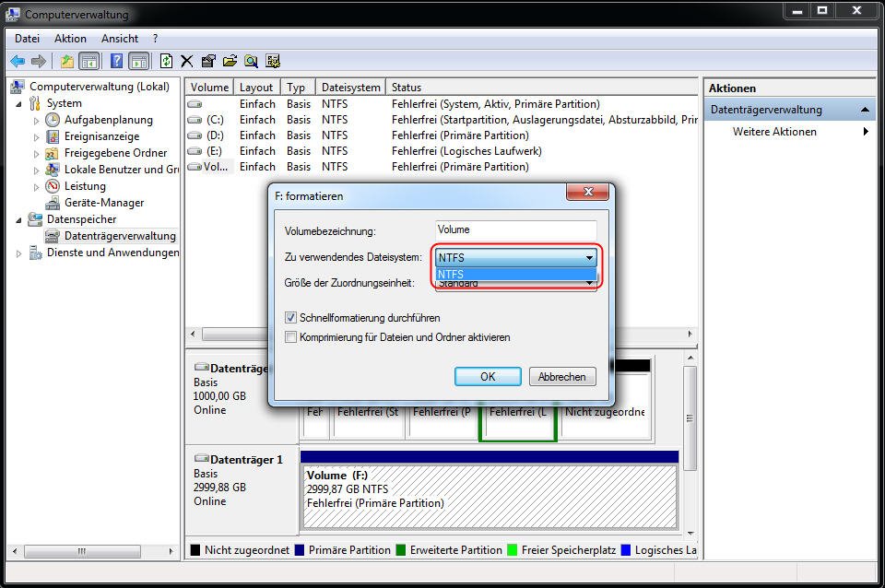
Task: Sort by the Layout column header
Action: point(257,87)
